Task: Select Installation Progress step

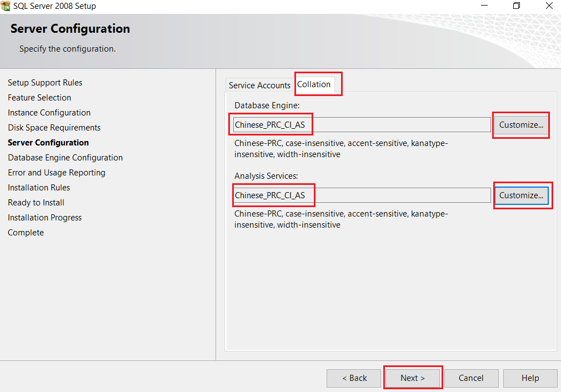Action: (45, 218)
